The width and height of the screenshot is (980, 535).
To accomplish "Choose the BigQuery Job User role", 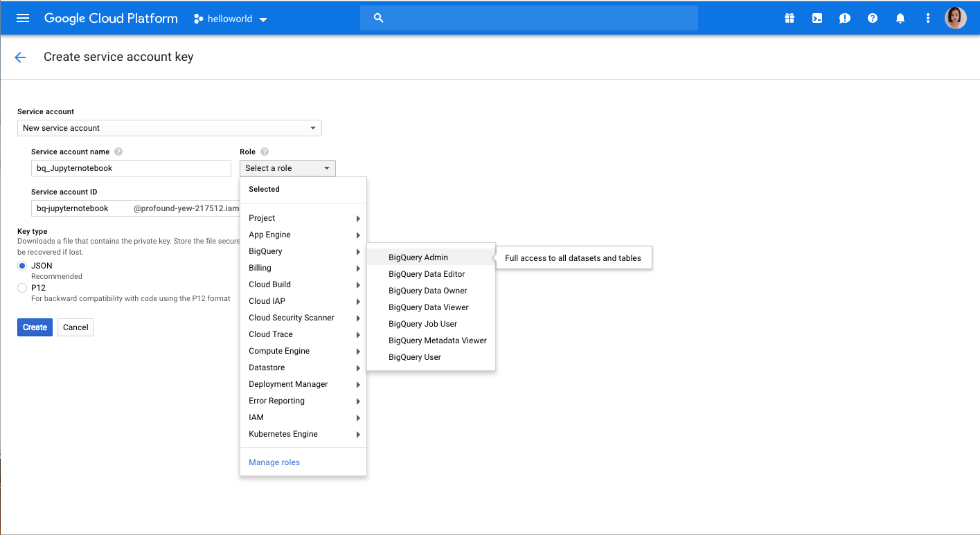I will [431, 324].
